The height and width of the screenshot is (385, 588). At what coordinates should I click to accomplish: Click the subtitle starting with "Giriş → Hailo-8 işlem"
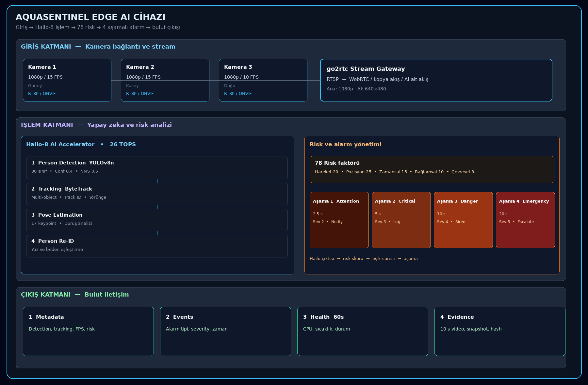pos(98,27)
